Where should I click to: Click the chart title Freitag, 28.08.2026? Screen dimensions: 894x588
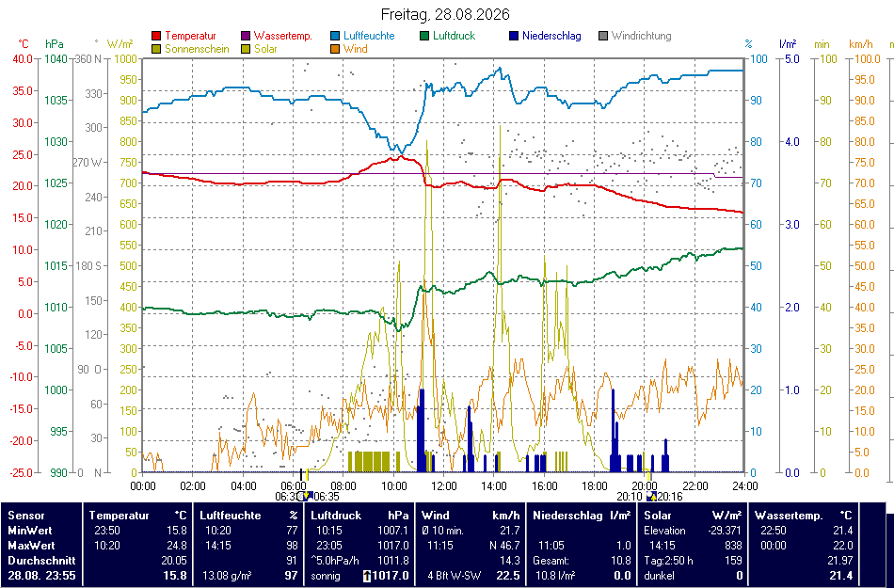point(445,14)
